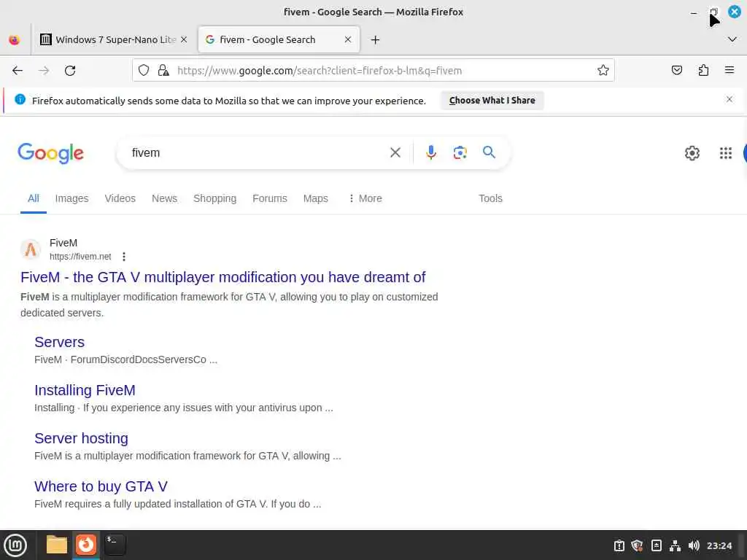The image size is (747, 560).
Task: Open the https://fivem.net URL link
Action: point(80,256)
